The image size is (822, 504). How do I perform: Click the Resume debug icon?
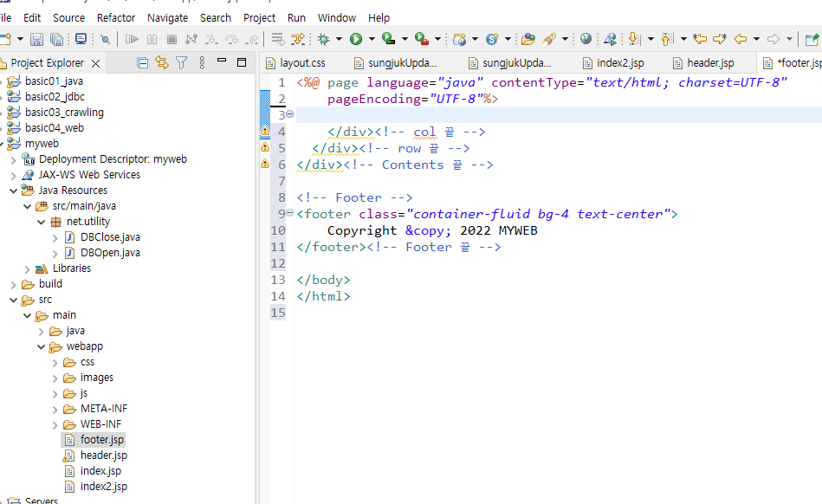pyautogui.click(x=133, y=39)
